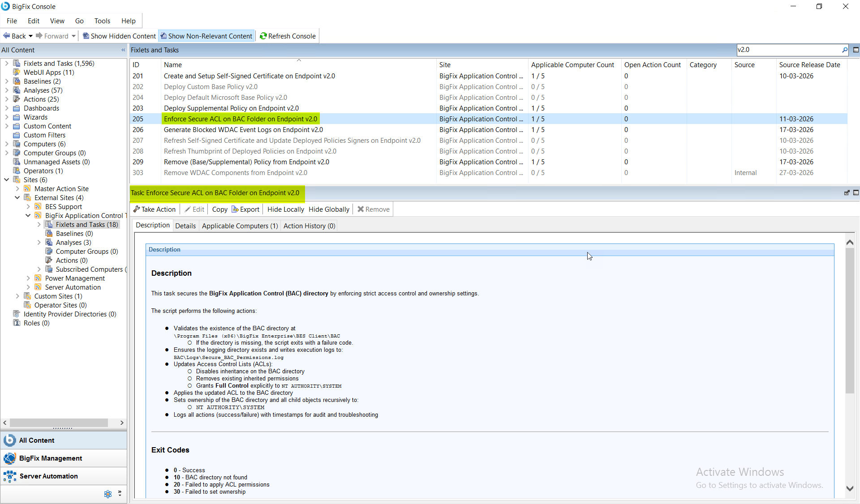Toggle Show Non-Relevant Content
860x504 pixels.
[x=206, y=36]
